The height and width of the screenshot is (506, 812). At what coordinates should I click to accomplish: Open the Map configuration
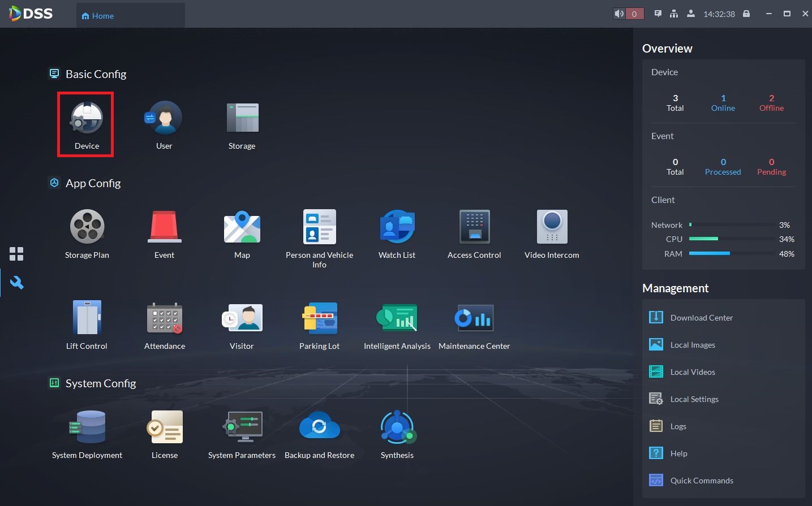242,234
